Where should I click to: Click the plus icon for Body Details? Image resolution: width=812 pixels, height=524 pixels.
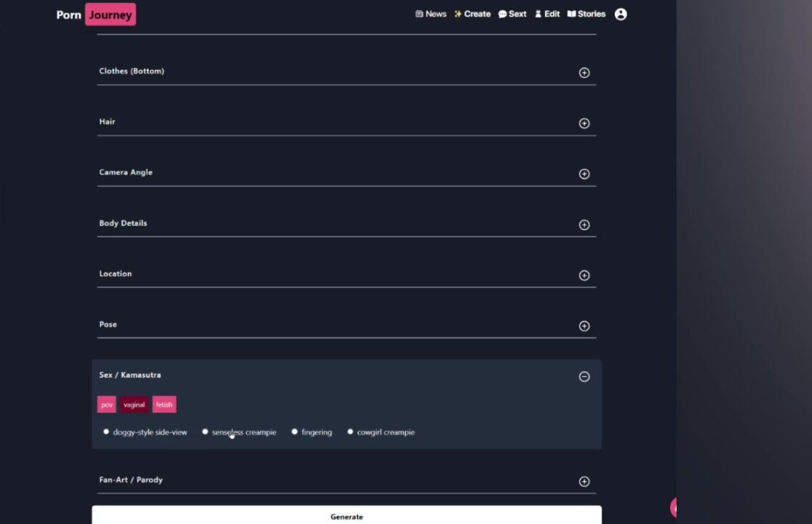click(x=584, y=225)
